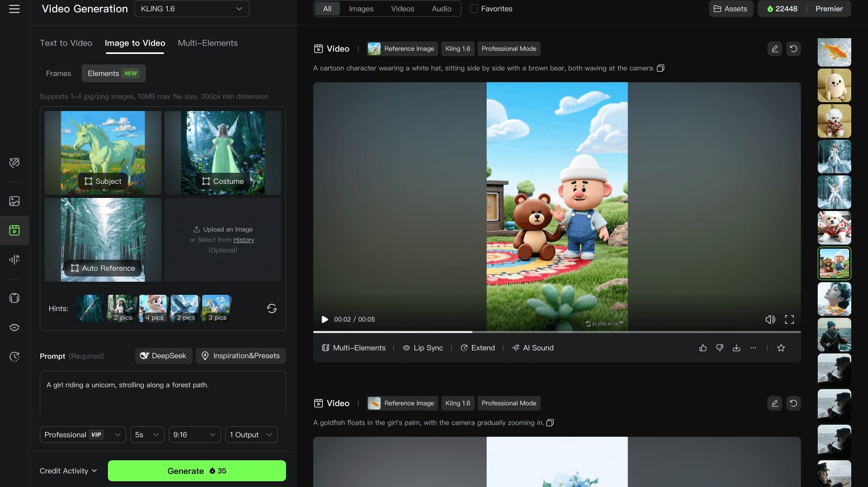The width and height of the screenshot is (868, 487).
Task: Download the cartoon bear video
Action: click(736, 348)
